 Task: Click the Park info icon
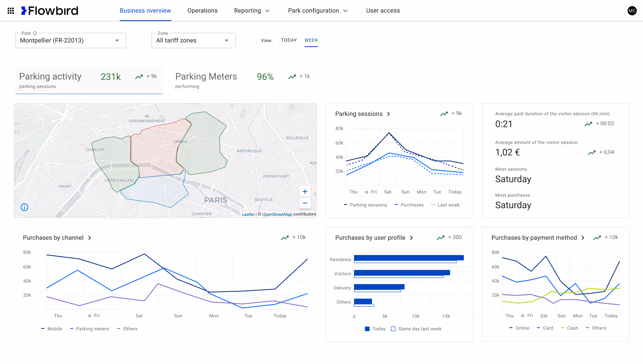click(35, 33)
